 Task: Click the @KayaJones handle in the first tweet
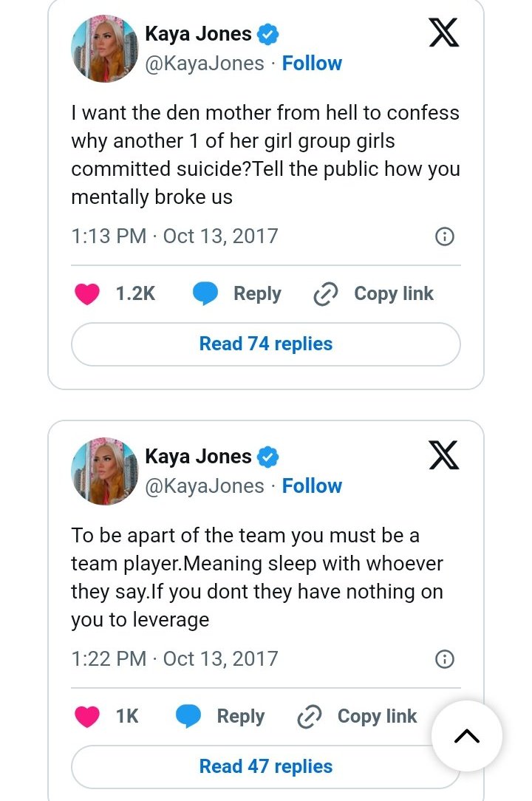coord(204,64)
